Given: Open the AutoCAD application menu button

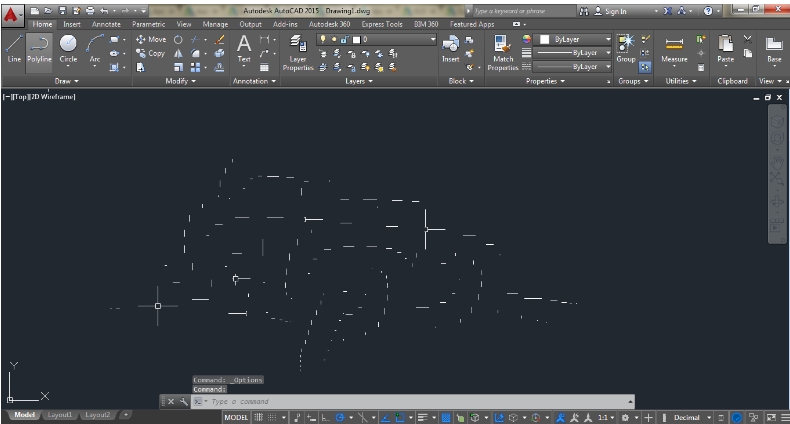Looking at the screenshot, I should coord(11,15).
